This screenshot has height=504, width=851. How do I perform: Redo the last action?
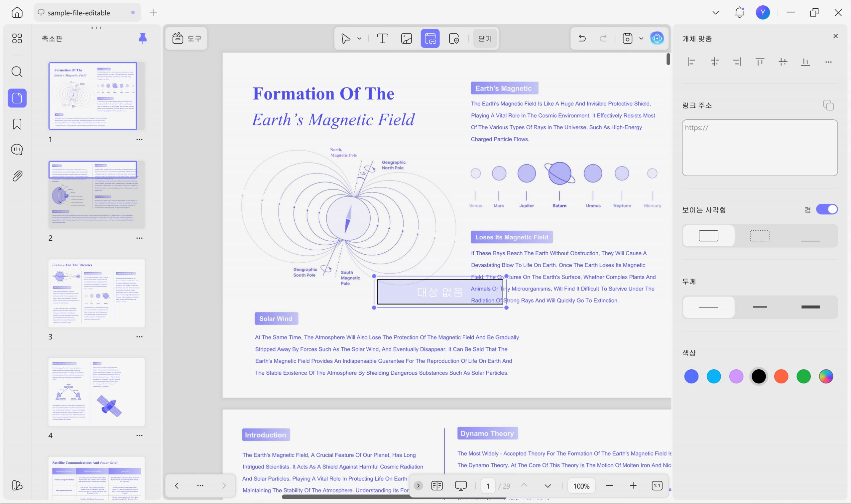(x=603, y=38)
